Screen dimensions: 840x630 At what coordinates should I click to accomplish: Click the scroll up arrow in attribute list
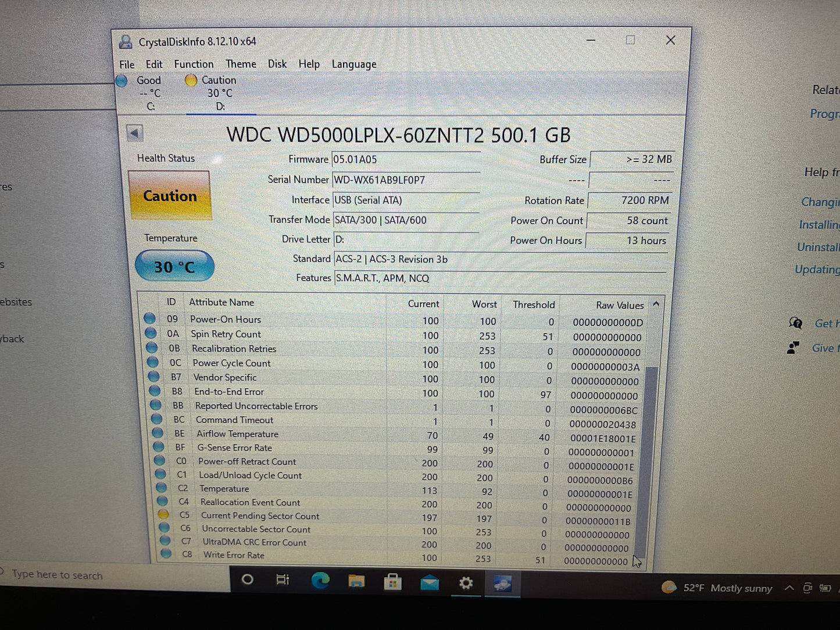pyautogui.click(x=656, y=304)
